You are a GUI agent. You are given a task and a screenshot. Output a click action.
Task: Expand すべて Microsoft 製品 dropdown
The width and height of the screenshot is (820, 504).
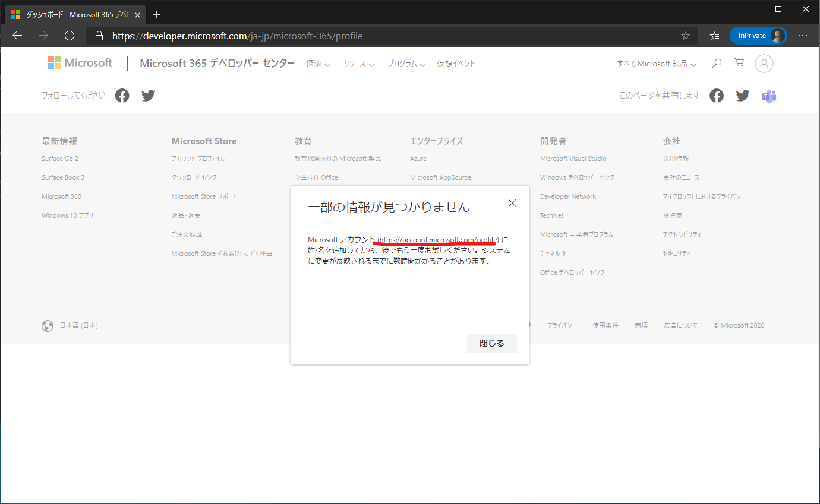click(x=657, y=64)
